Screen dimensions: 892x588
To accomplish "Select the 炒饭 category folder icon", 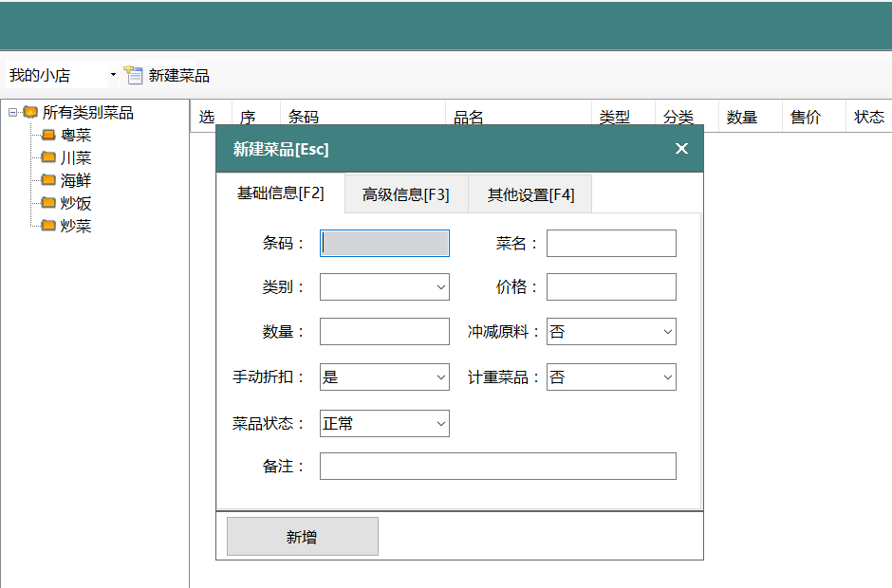I will pyautogui.click(x=48, y=203).
